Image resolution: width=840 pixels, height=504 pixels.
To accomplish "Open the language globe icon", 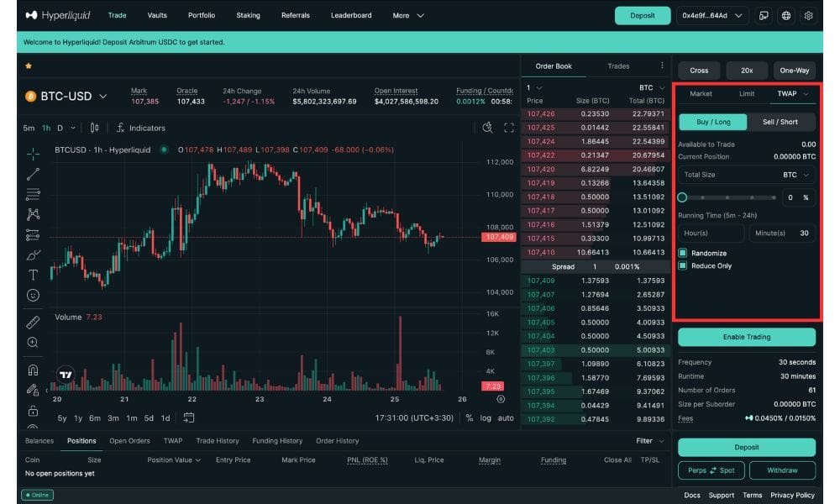I will (x=786, y=15).
